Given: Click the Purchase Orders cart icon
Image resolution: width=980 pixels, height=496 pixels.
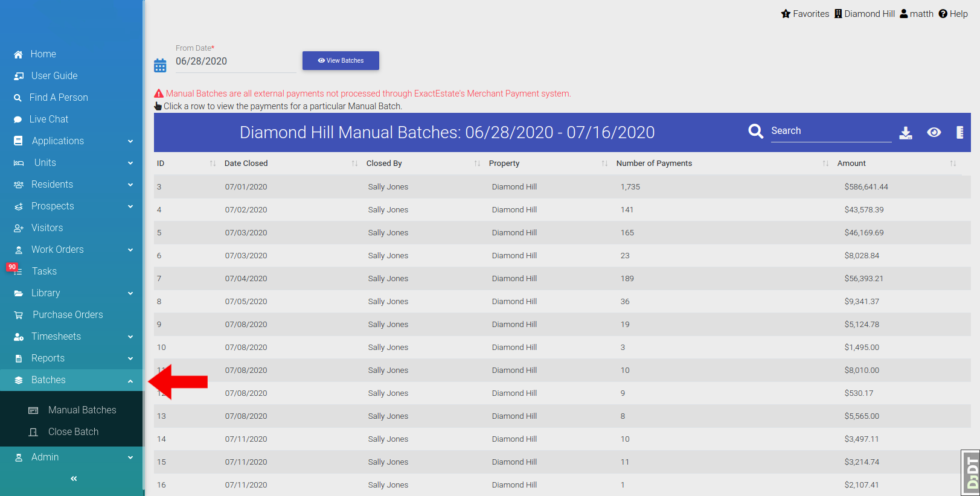Looking at the screenshot, I should pos(19,315).
